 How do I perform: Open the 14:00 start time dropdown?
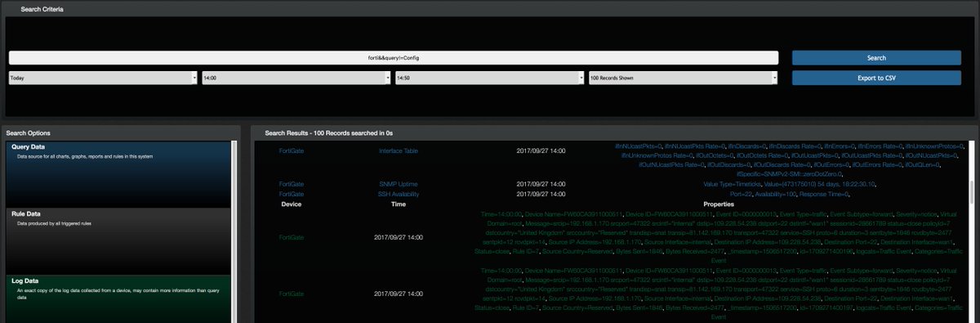pos(296,78)
